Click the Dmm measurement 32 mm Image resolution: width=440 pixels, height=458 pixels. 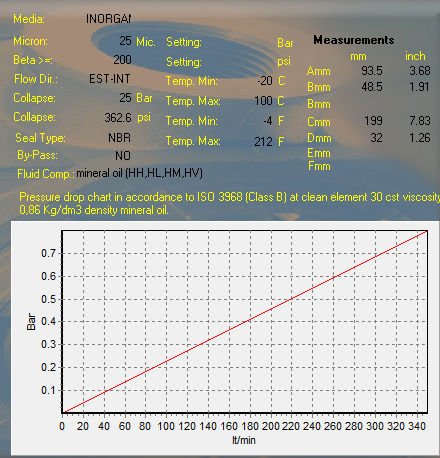coord(376,138)
